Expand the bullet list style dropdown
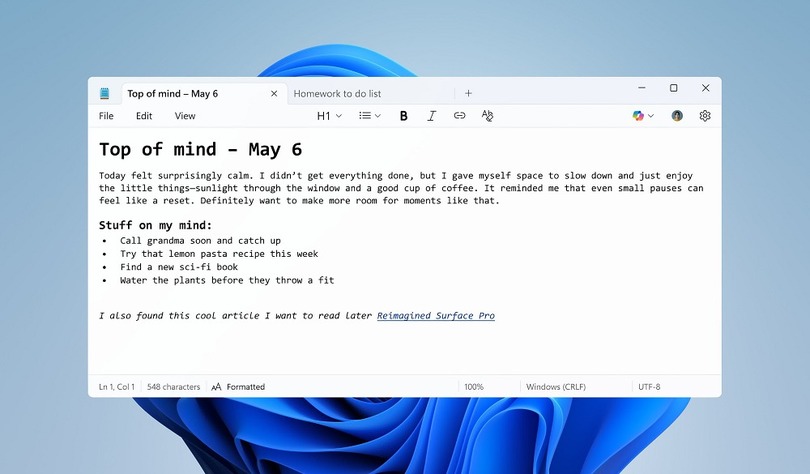The image size is (810, 474). [370, 116]
